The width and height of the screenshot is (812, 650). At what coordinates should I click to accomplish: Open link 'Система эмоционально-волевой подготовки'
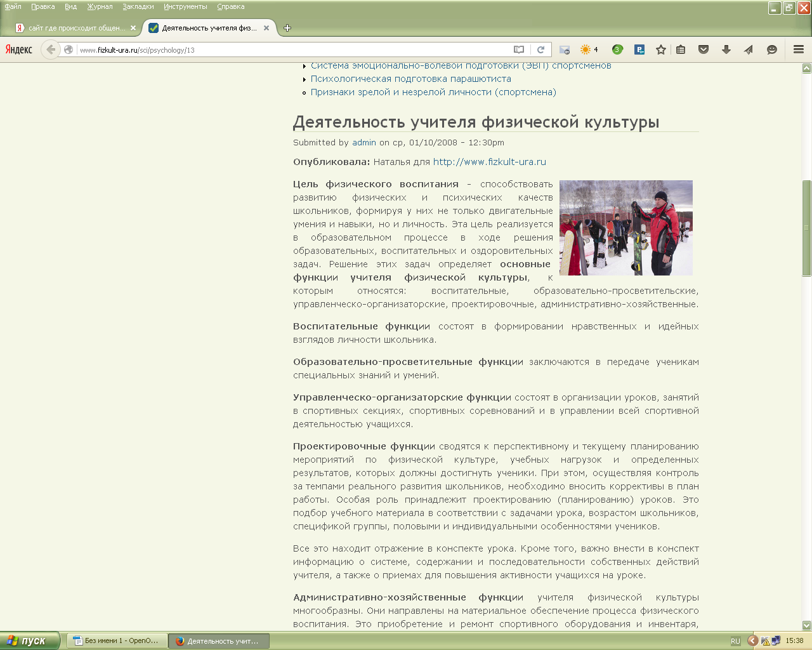coord(461,65)
